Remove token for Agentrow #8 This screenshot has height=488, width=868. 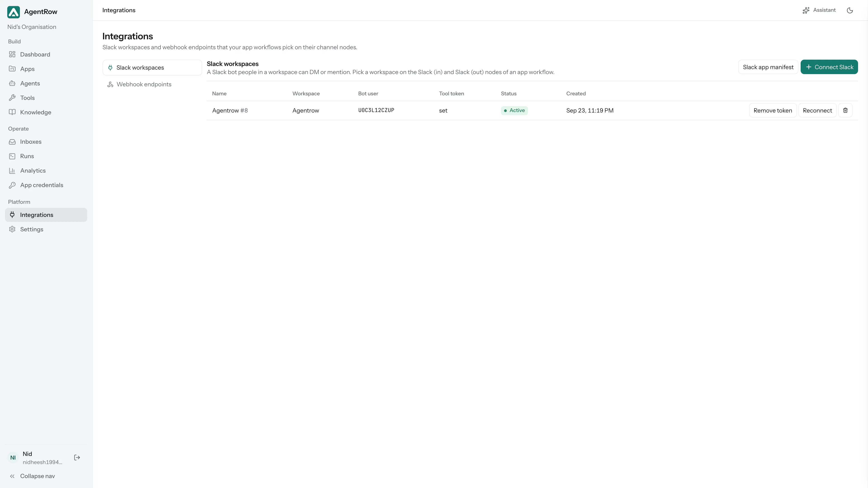[773, 110]
